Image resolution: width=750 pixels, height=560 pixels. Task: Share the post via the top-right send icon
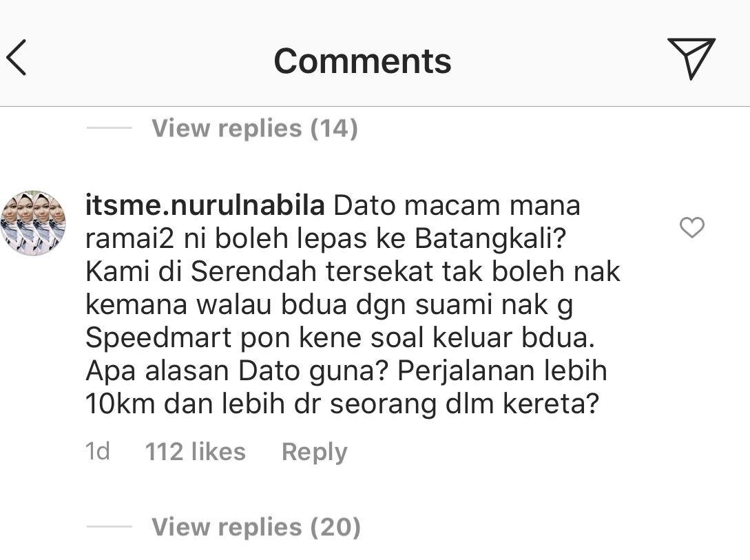pyautogui.click(x=691, y=58)
